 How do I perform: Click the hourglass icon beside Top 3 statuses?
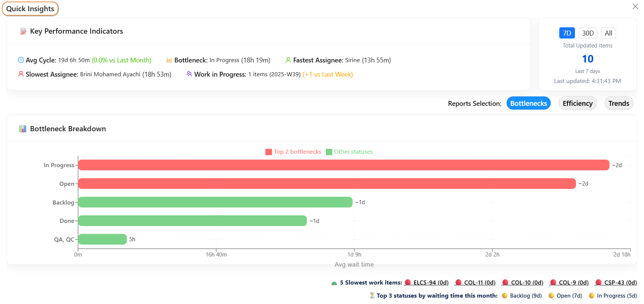pos(372,295)
